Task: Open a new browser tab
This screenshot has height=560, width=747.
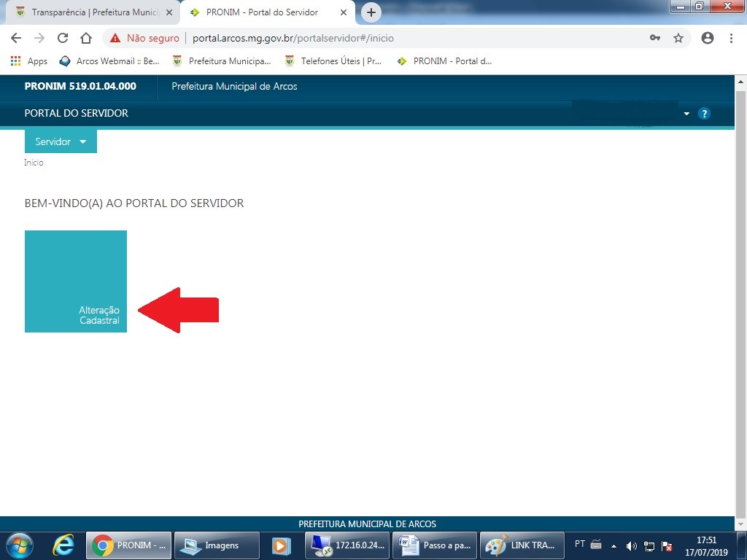Action: 371,12
